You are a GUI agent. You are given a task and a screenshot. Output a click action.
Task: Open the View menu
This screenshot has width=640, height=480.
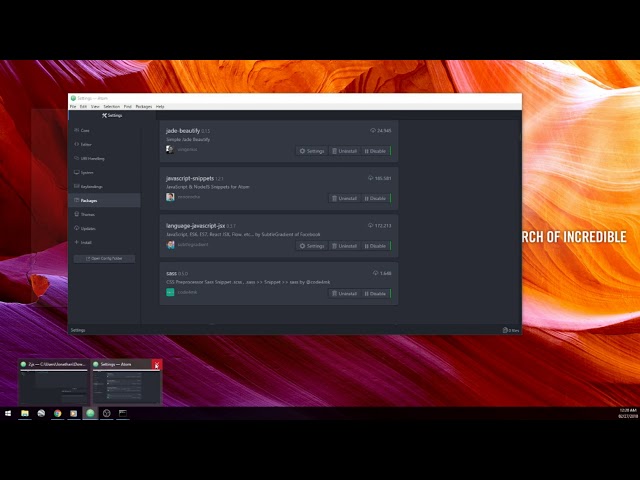coord(95,107)
